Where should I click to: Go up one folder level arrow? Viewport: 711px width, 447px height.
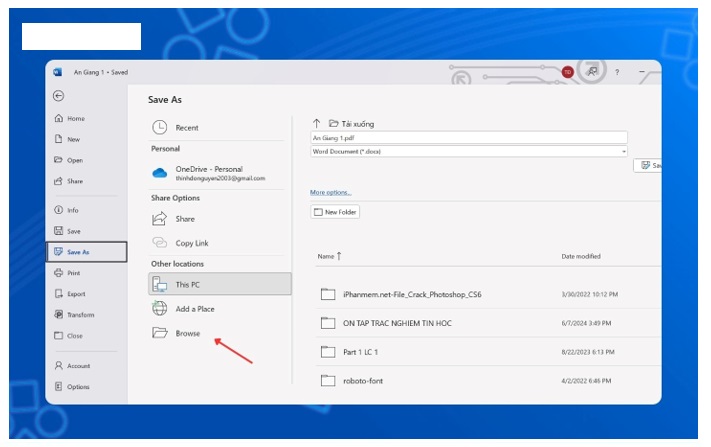coord(317,123)
